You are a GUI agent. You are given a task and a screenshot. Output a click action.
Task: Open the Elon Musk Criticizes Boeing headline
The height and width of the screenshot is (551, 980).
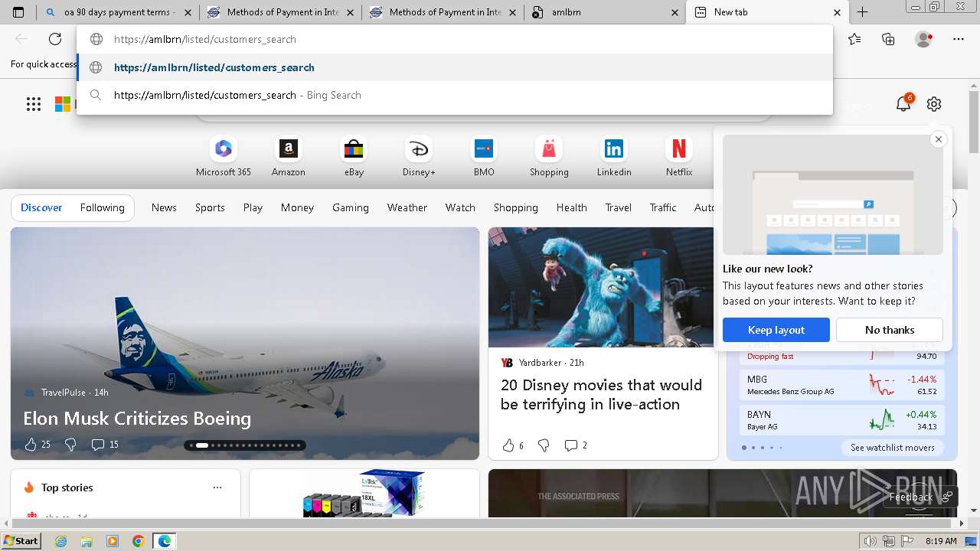click(137, 419)
